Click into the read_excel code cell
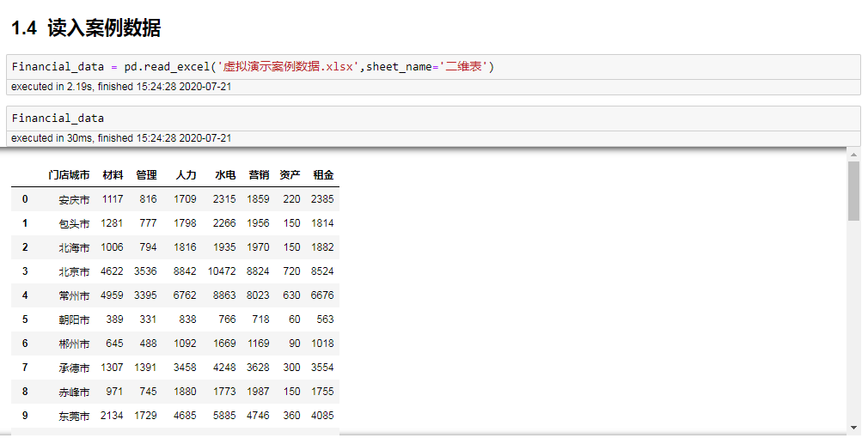Image resolution: width=868 pixels, height=444 pixels. pyautogui.click(x=433, y=67)
